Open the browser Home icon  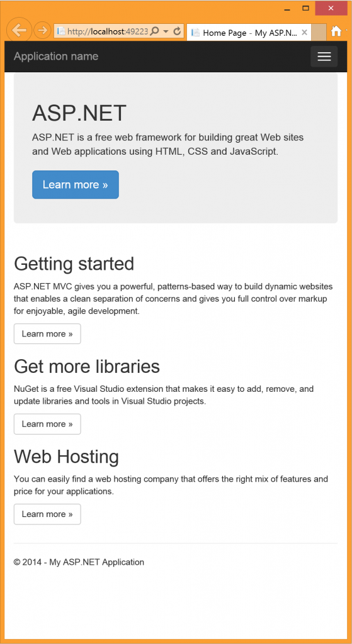[336, 31]
